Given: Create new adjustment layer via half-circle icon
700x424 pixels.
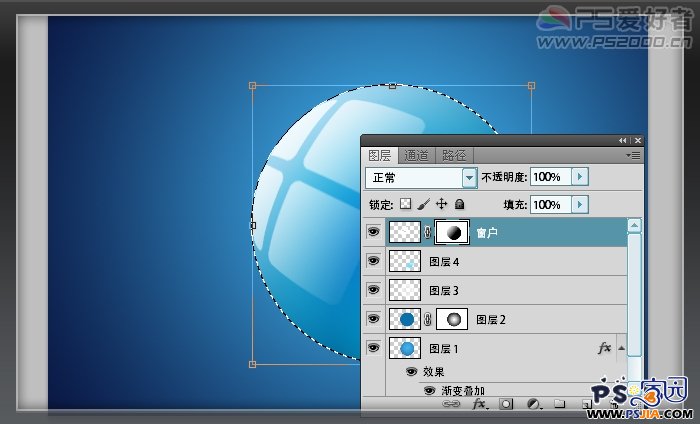Looking at the screenshot, I should tap(533, 405).
